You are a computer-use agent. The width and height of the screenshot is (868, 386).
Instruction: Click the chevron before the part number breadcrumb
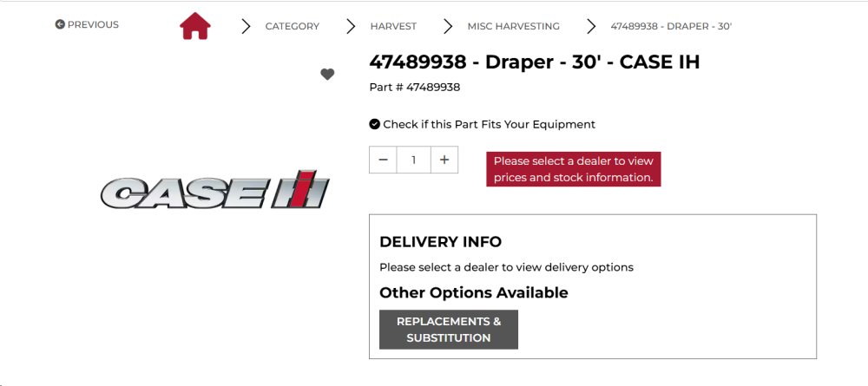click(x=591, y=26)
